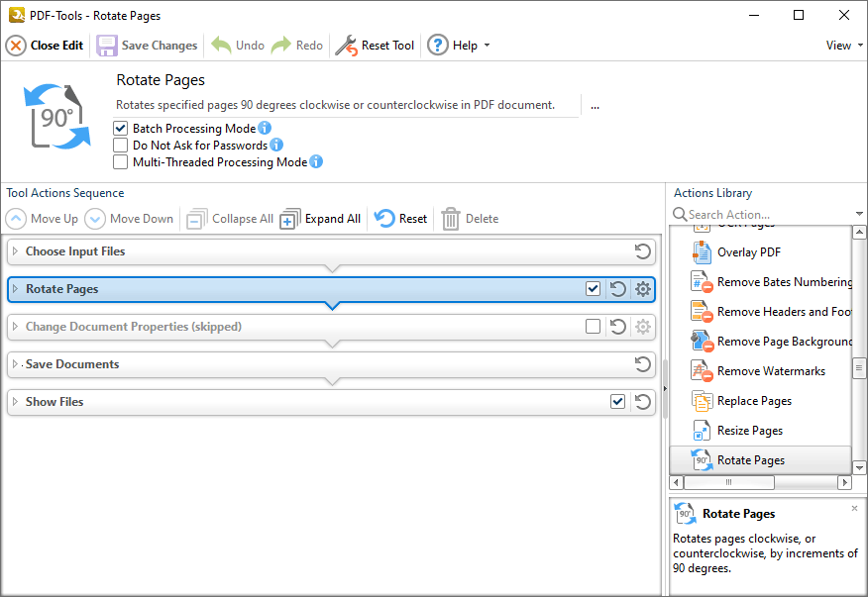Reset Change Document Properties step
The height and width of the screenshot is (597, 868).
tap(617, 327)
